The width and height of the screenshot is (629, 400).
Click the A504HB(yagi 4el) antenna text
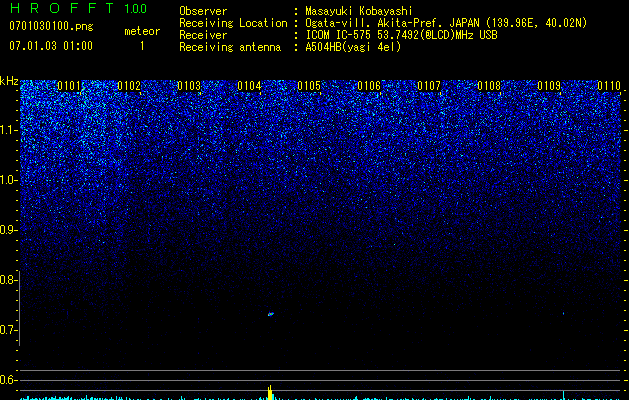pos(353,47)
